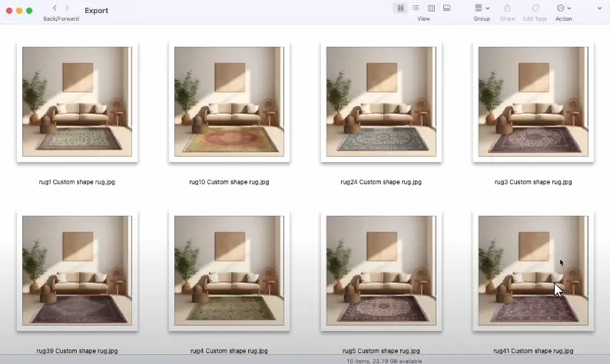The height and width of the screenshot is (364, 610).
Task: Click the rug3 Custom shape rug.jpg filename
Action: [x=533, y=182]
